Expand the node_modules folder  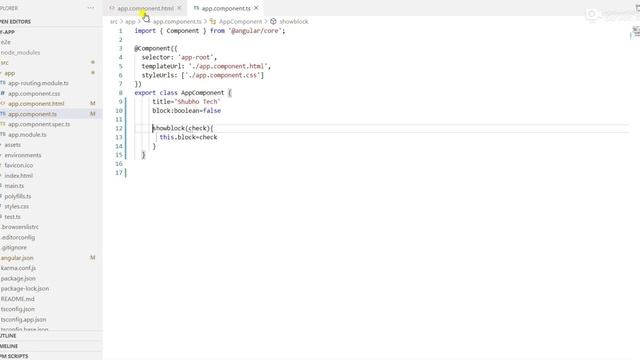tap(20, 52)
